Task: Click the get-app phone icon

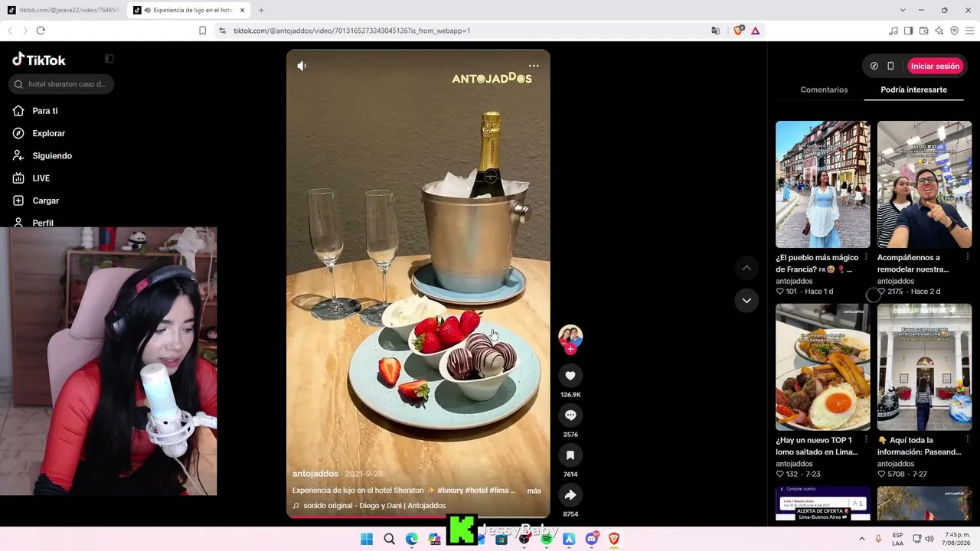Action: tap(890, 66)
